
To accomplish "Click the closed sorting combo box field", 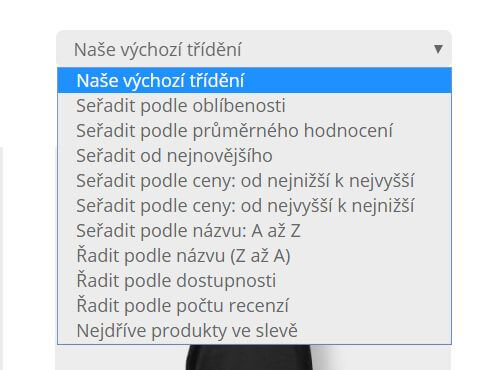I will click(x=254, y=49).
